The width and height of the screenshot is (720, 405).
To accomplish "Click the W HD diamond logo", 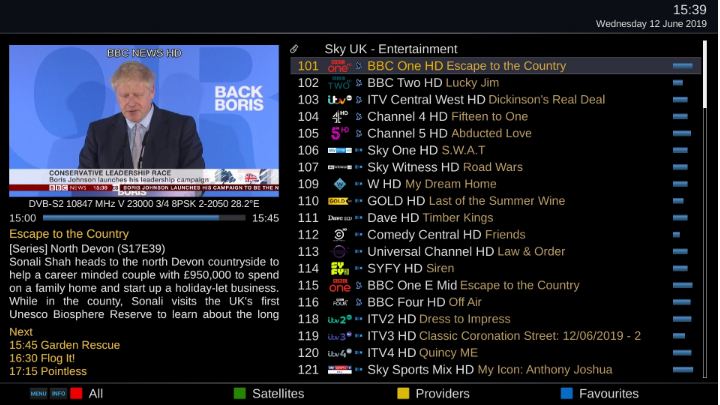I will click(339, 184).
